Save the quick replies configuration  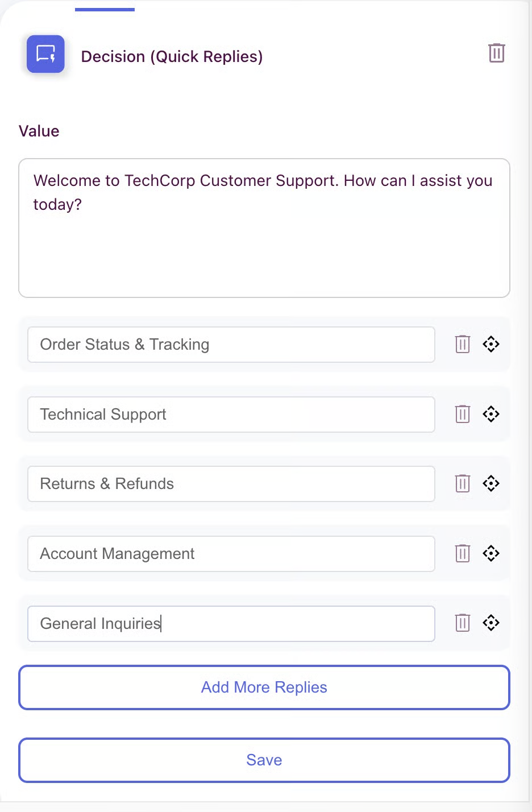264,760
